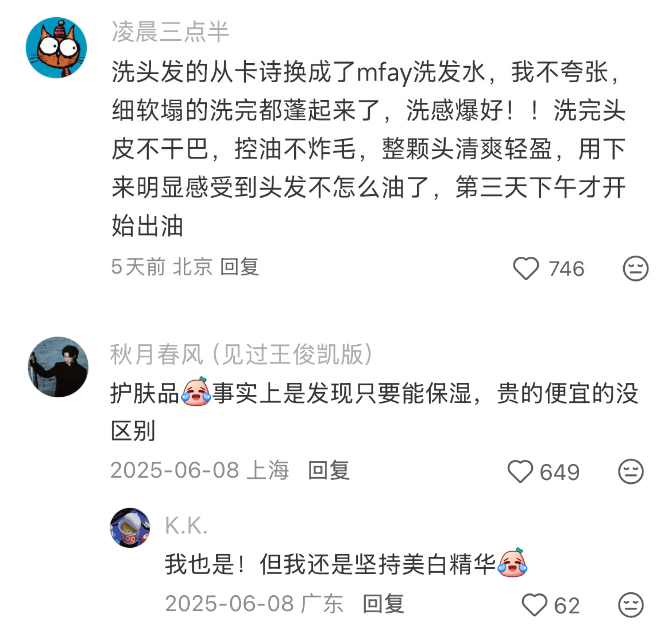Open the K.K. username link
The width and height of the screenshot is (672, 627).
pos(186,525)
